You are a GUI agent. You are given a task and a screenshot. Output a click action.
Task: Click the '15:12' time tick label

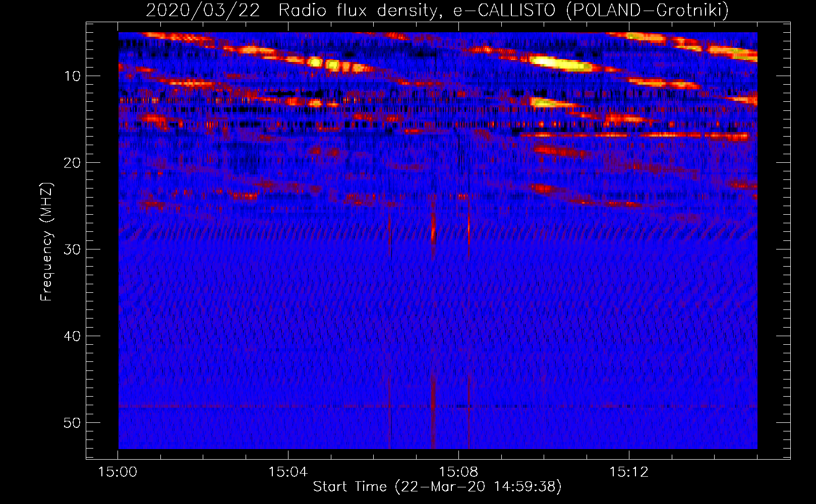pyautogui.click(x=629, y=472)
